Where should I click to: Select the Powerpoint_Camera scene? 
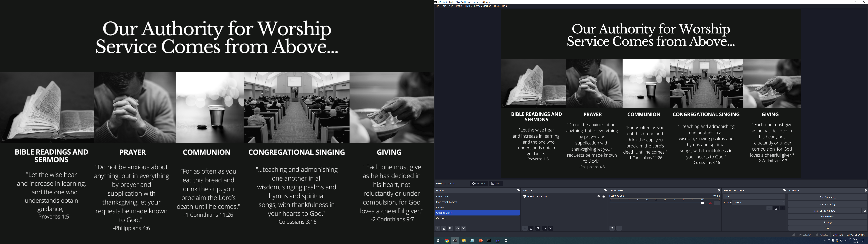point(446,202)
